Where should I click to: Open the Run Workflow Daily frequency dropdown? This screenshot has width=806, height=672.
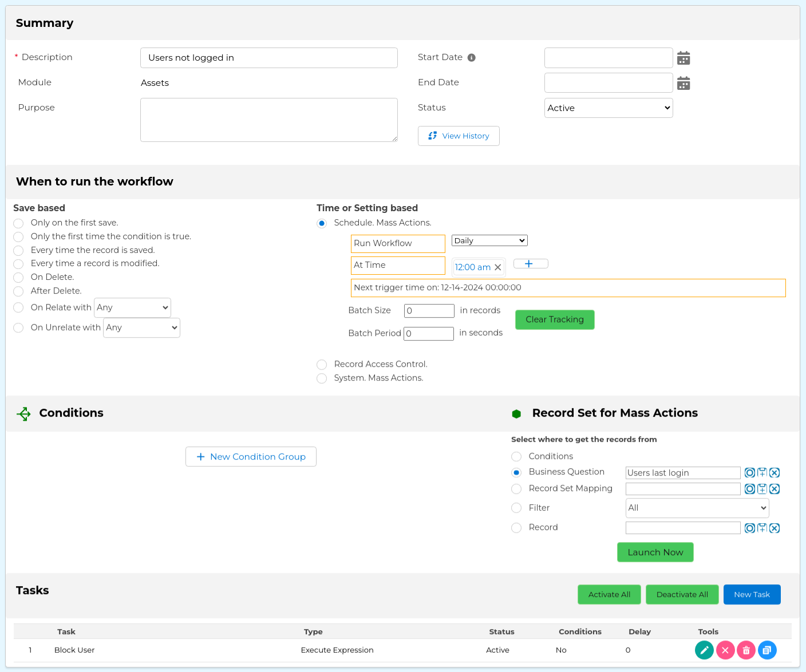(x=489, y=241)
